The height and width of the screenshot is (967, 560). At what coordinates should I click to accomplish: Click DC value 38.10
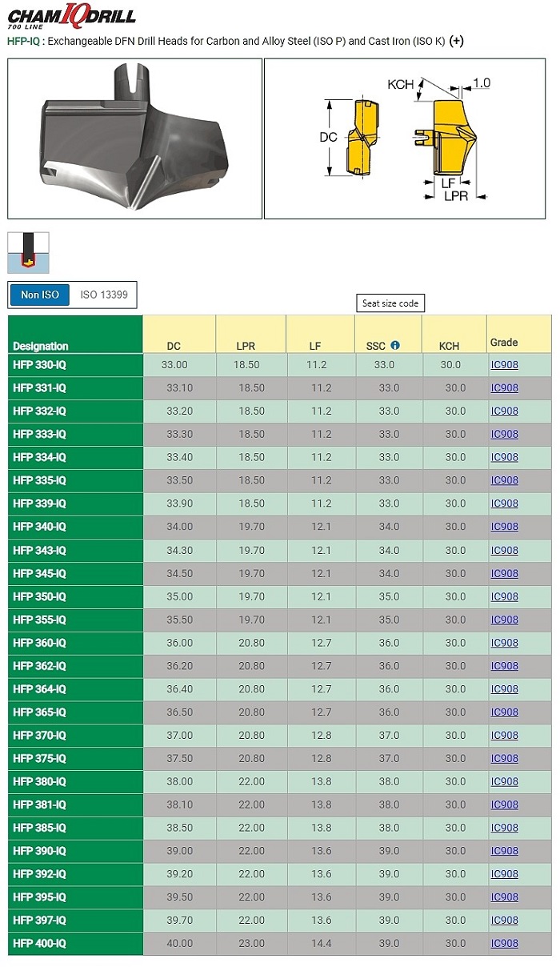tap(179, 804)
